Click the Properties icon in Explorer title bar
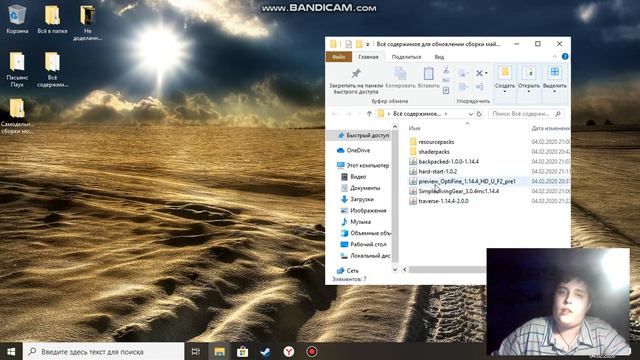This screenshot has height=360, width=640. [x=348, y=44]
